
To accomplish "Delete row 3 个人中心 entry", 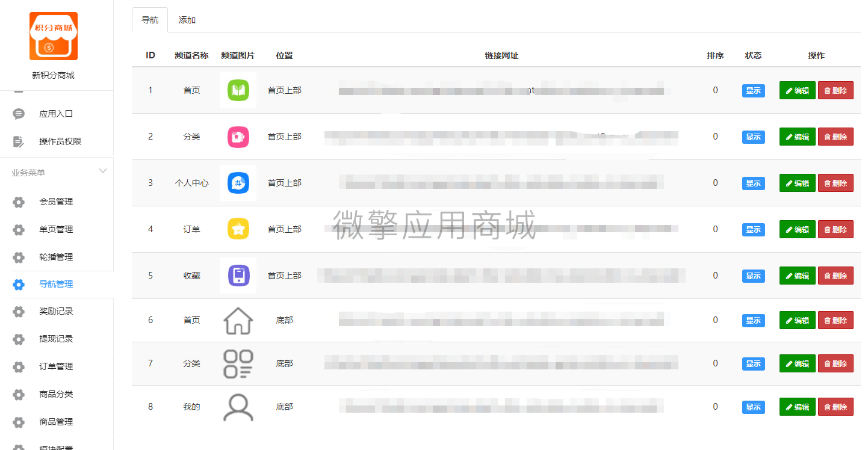I will pos(835,183).
